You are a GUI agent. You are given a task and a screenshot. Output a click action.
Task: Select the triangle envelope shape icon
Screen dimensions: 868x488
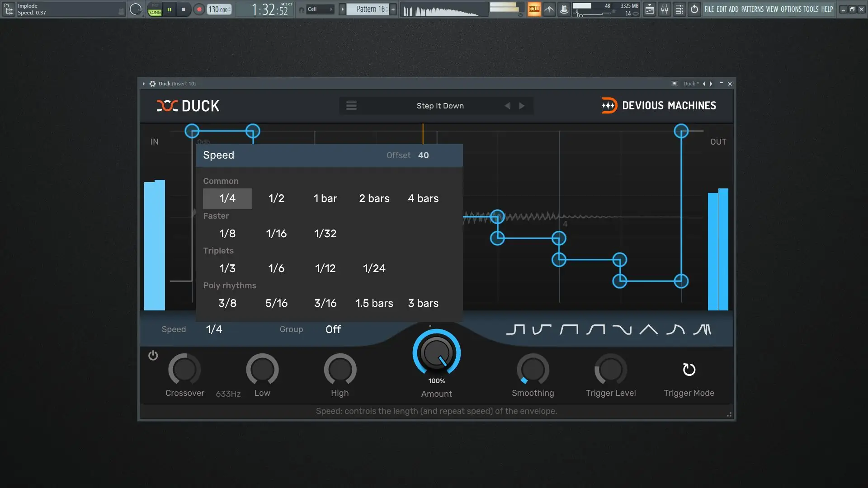(x=648, y=330)
